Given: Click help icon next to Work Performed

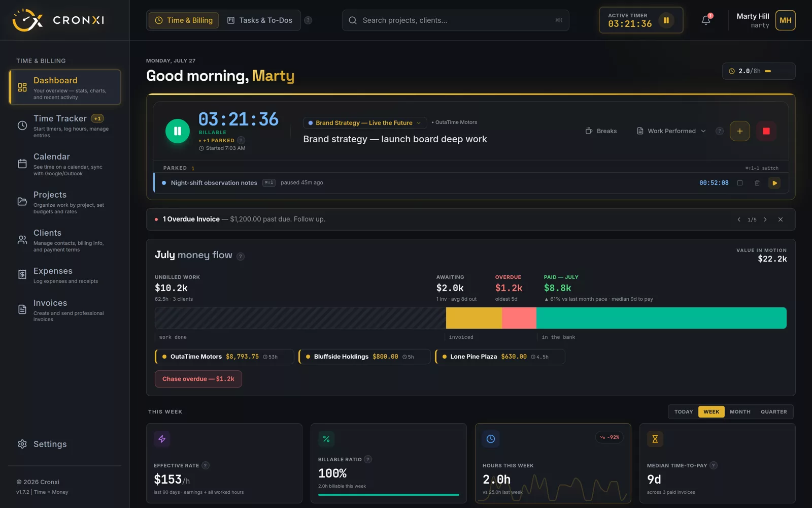Looking at the screenshot, I should (x=719, y=131).
